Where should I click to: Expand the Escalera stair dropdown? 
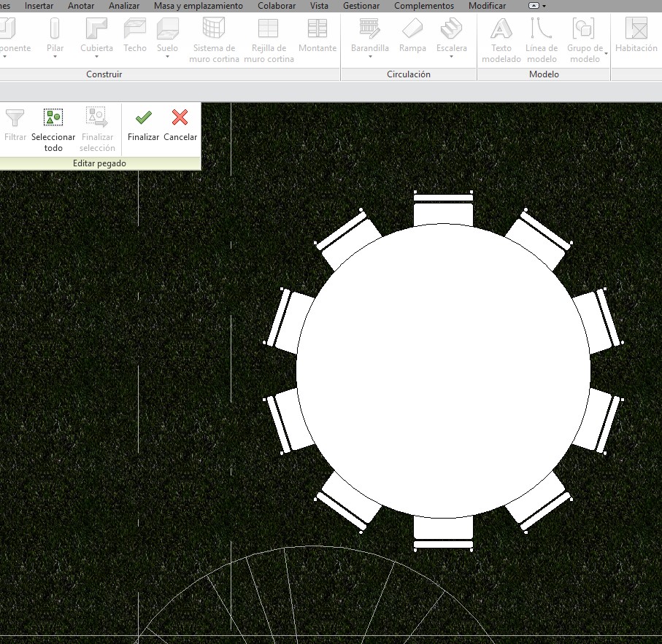point(451,56)
